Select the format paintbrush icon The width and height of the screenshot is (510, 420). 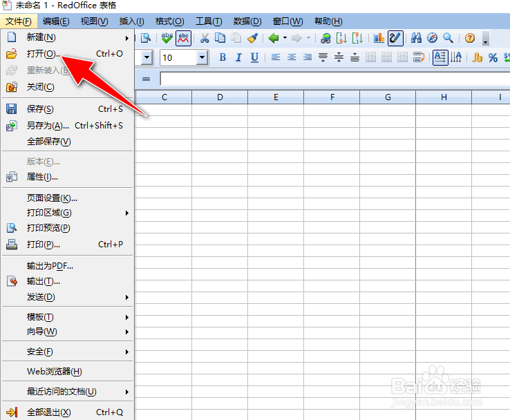tap(253, 39)
